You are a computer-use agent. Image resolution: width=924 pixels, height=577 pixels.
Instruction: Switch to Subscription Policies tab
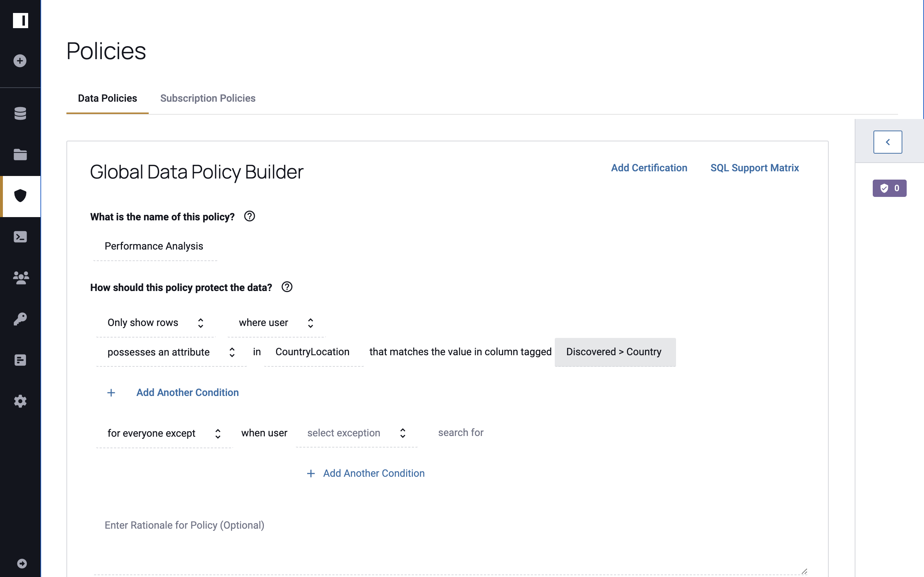click(208, 98)
